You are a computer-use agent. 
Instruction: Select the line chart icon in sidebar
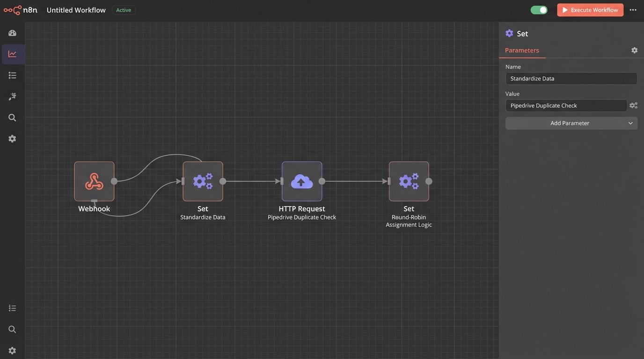tap(13, 54)
